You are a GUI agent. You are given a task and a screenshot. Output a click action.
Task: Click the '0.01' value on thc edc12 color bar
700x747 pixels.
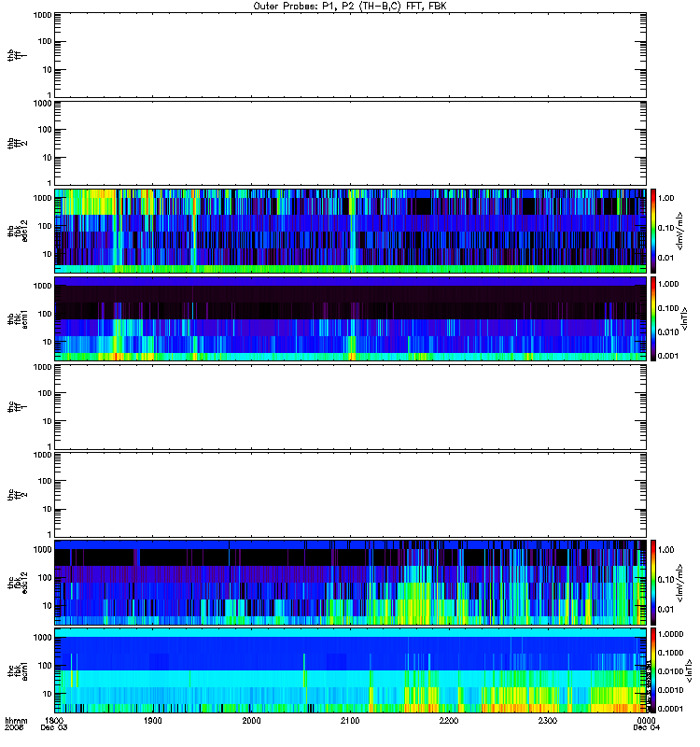click(666, 610)
